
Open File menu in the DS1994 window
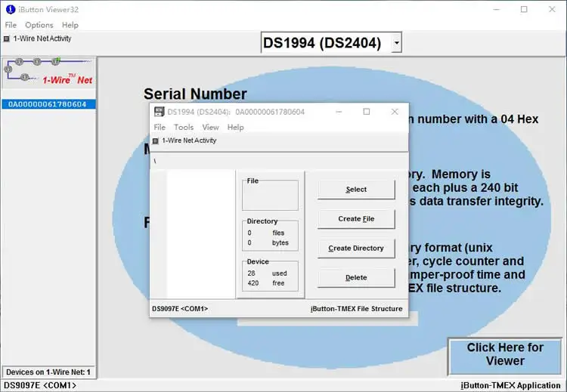coord(160,127)
